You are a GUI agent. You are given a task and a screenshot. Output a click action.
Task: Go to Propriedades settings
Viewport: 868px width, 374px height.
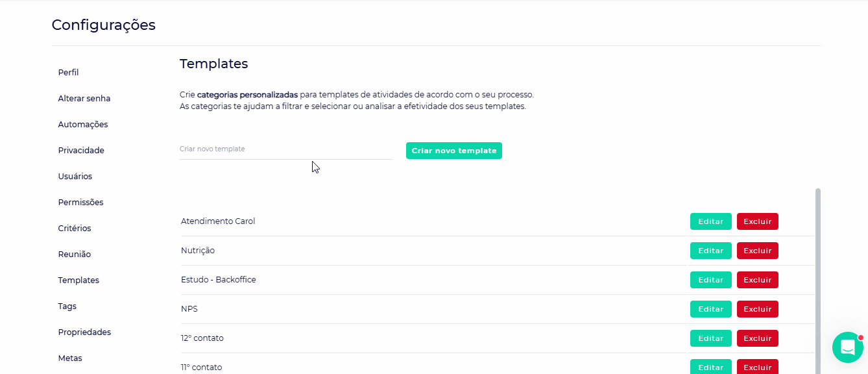coord(84,332)
